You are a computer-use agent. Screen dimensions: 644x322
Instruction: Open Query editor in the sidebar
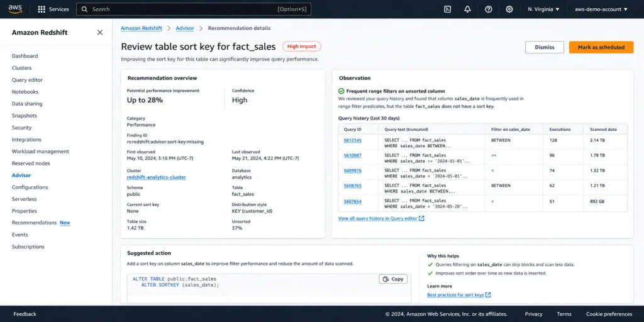coord(27,80)
